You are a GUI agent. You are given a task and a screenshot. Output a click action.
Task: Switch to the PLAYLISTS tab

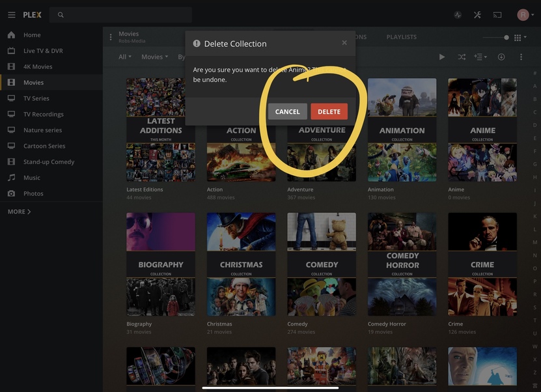click(x=401, y=37)
